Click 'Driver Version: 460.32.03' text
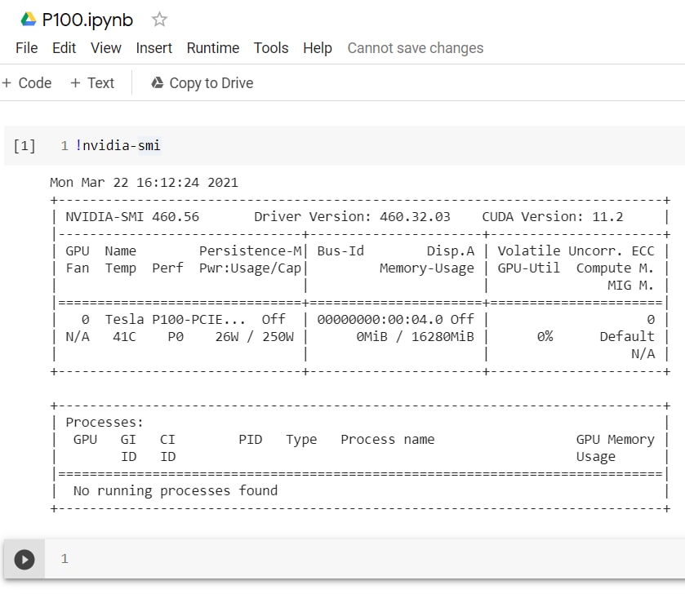 pyautogui.click(x=352, y=217)
